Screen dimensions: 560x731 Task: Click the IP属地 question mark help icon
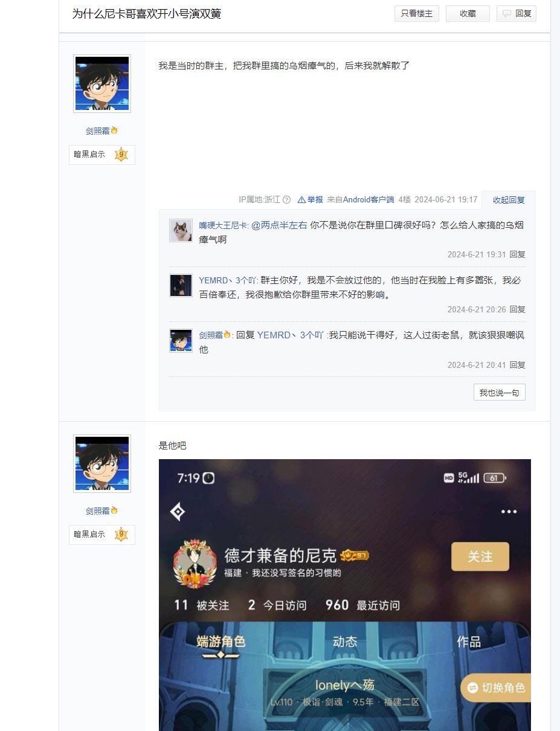[x=286, y=200]
